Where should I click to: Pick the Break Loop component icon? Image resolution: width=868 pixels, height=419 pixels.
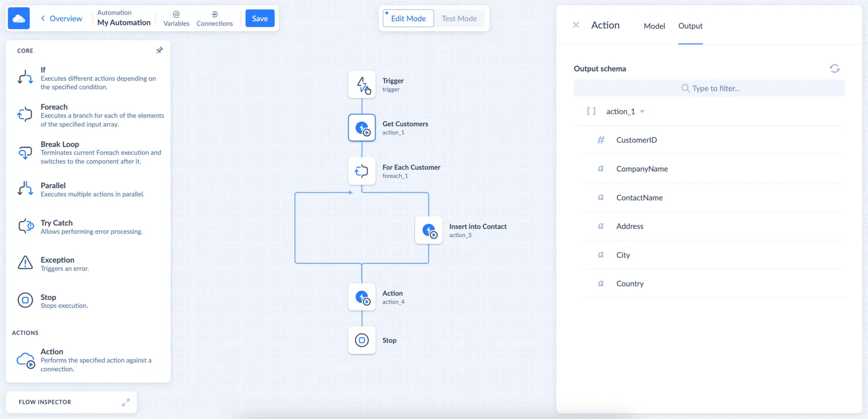pos(25,152)
